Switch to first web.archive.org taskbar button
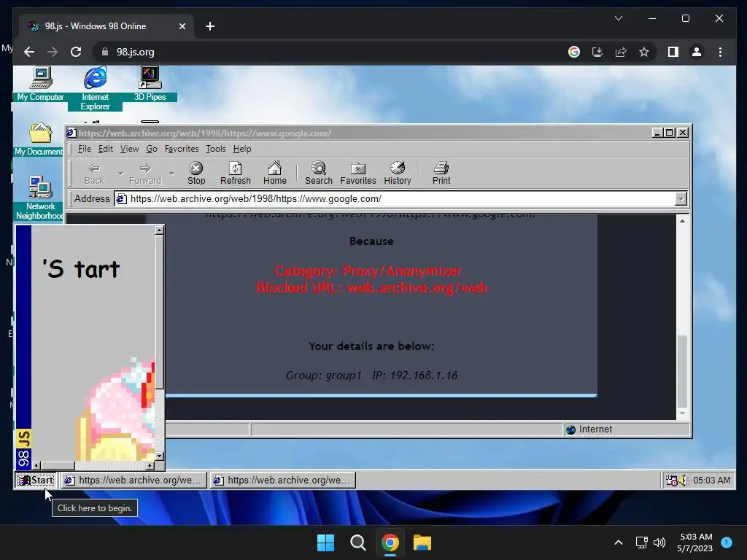The width and height of the screenshot is (747, 560). coord(133,480)
